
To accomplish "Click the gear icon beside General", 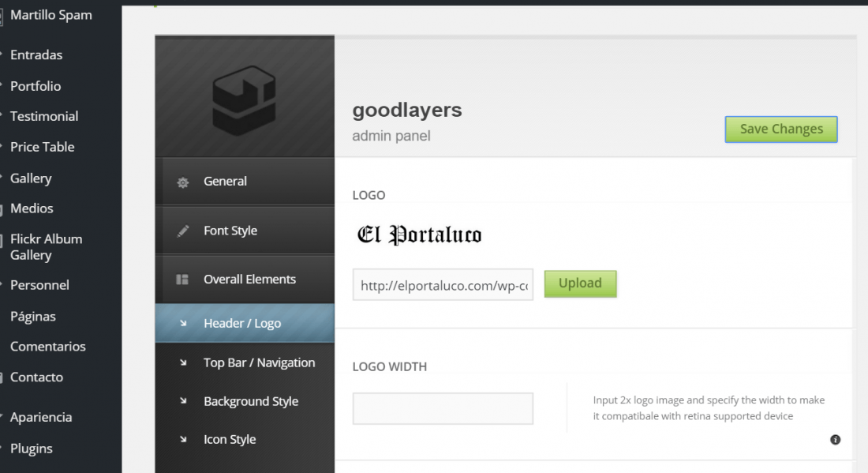I will click(x=183, y=182).
